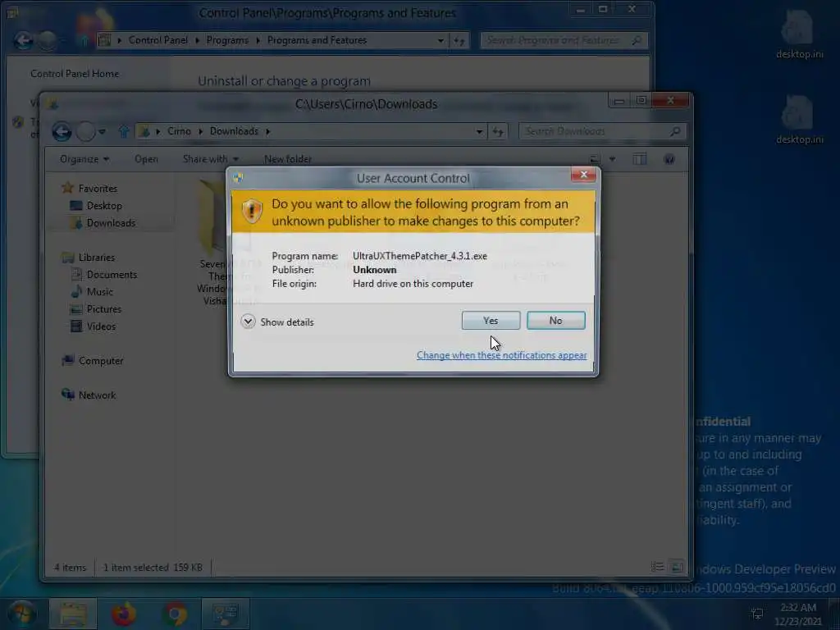Toggle the preview pane icon
The width and height of the screenshot is (840, 630).
(640, 159)
